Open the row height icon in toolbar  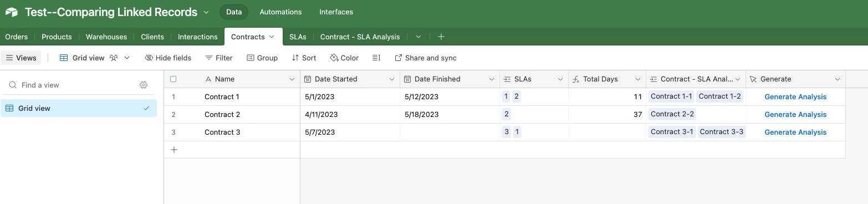click(x=376, y=58)
